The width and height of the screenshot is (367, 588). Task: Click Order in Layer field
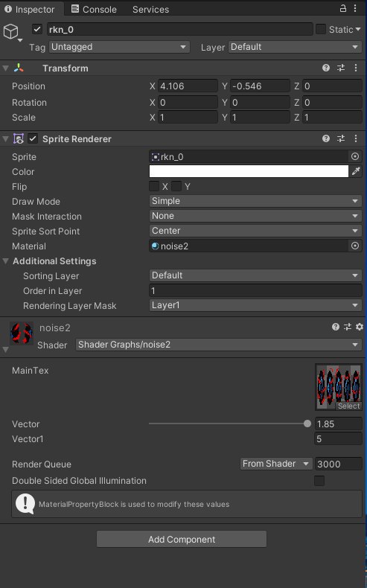pyautogui.click(x=255, y=290)
